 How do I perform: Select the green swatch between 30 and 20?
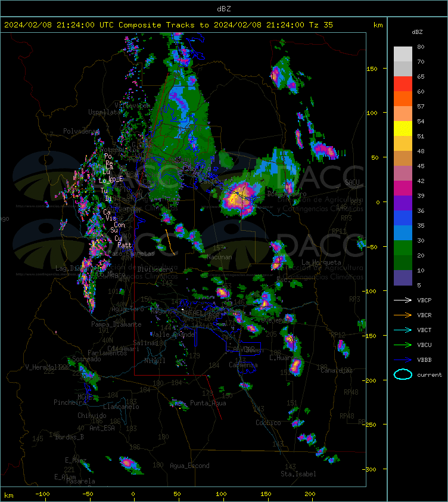[x=403, y=248]
